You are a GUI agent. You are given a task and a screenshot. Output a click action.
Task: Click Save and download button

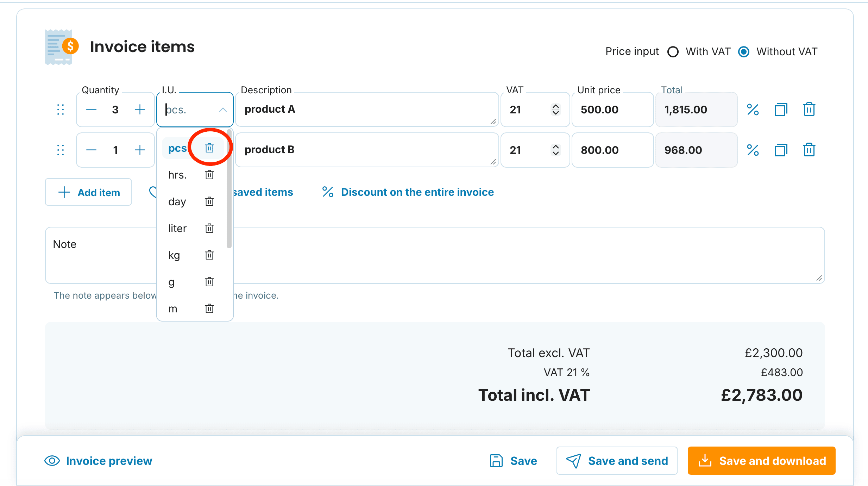761,461
